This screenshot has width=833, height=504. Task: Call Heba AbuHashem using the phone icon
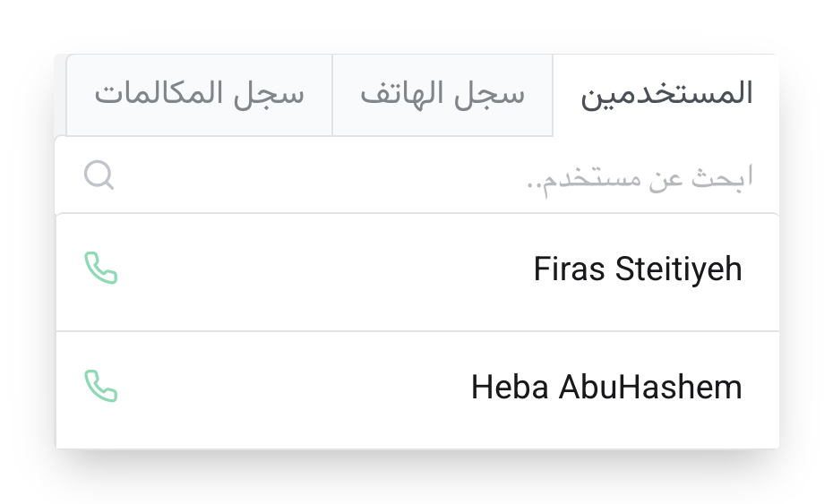[100, 386]
